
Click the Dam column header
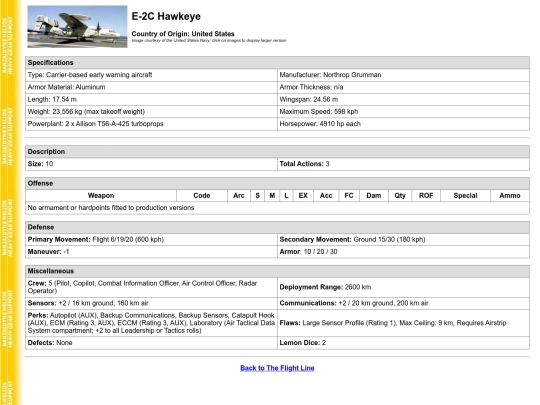tap(374, 196)
